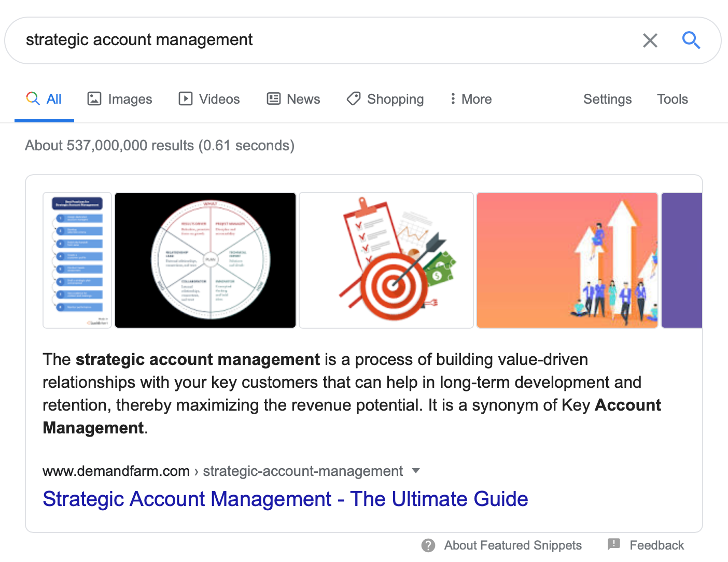Click the feedback speech-bubble icon
Viewport: 728px width, 562px height.
tap(614, 544)
